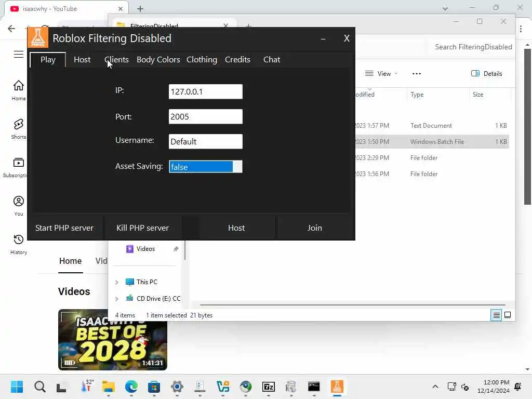
Task: Open the Body Colors tab
Action: [158, 60]
